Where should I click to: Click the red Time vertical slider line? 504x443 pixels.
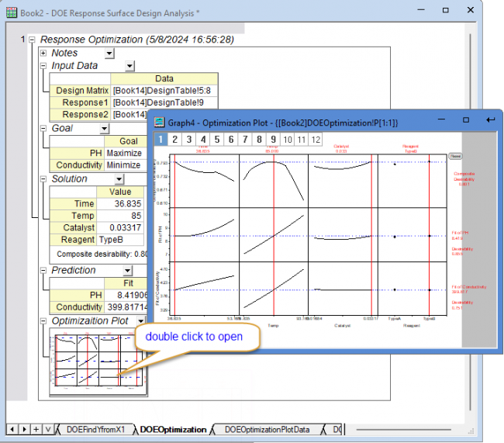(174, 235)
